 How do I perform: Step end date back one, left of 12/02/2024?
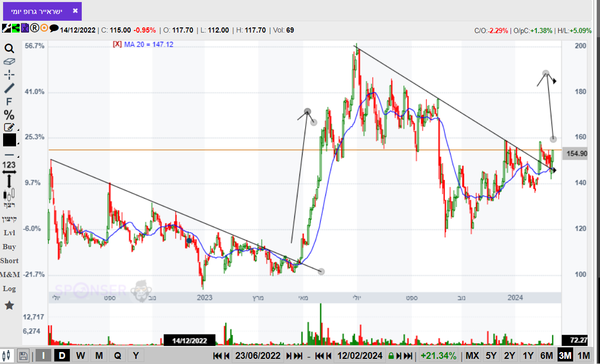329,356
